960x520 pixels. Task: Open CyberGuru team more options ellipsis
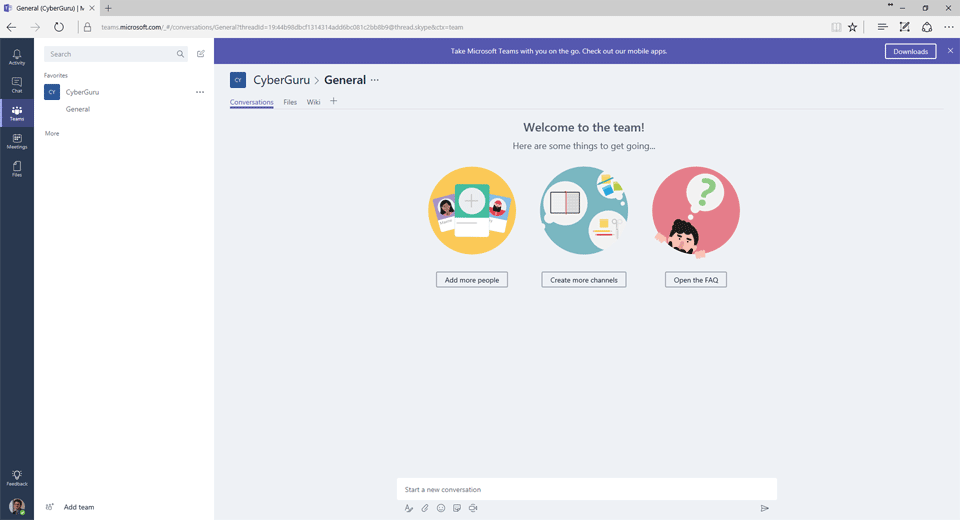coord(200,92)
